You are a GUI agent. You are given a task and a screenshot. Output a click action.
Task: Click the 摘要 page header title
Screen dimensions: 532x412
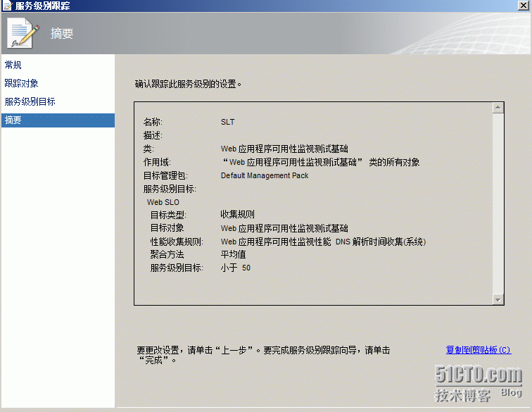click(x=62, y=33)
